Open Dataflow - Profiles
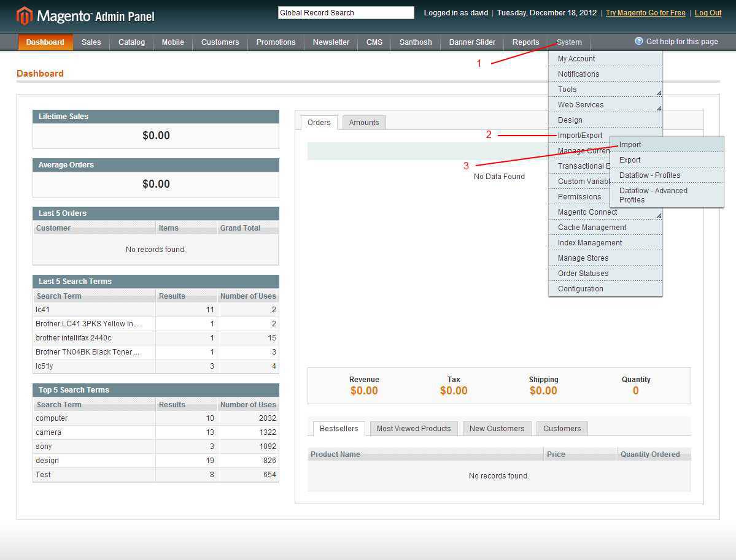 [x=649, y=175]
